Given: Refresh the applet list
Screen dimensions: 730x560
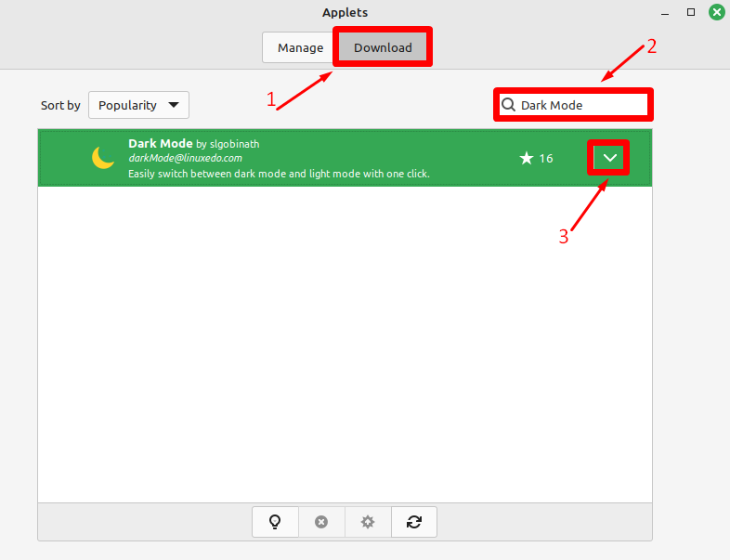Looking at the screenshot, I should point(414,522).
